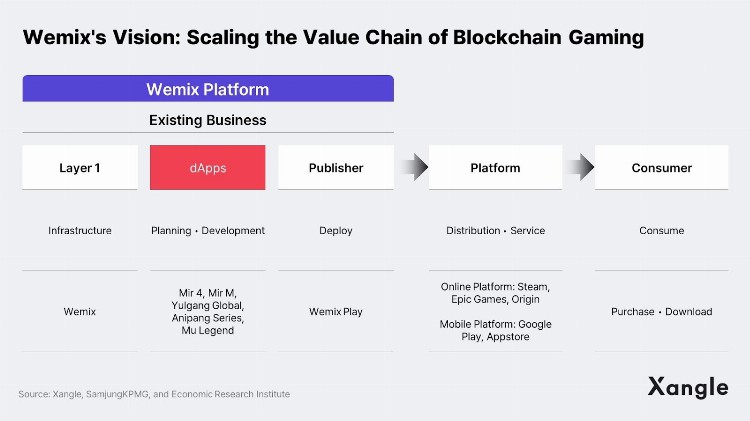The height and width of the screenshot is (421, 750).
Task: Click the Infrastructure label
Action: (x=80, y=231)
